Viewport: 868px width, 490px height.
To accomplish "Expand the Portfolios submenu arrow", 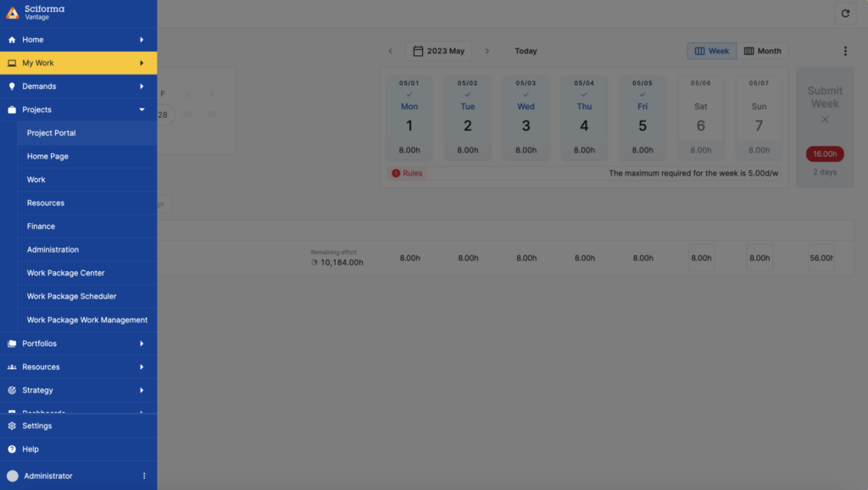I will pos(142,343).
